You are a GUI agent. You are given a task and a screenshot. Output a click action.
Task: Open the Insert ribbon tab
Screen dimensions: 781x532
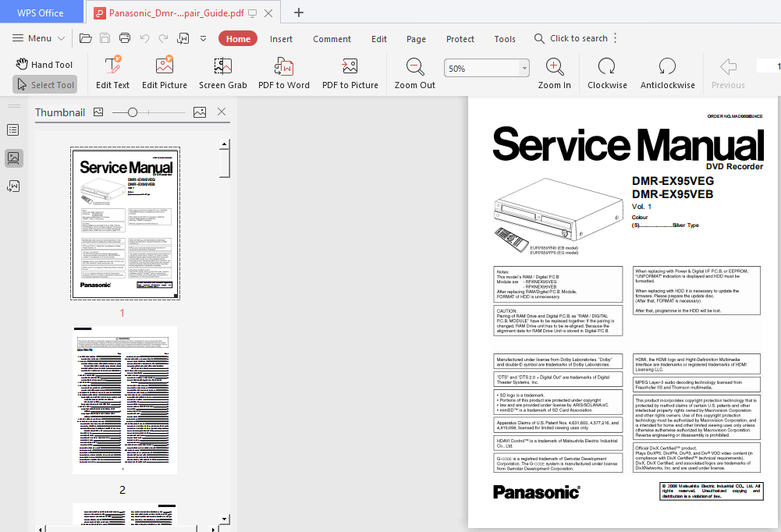point(281,39)
